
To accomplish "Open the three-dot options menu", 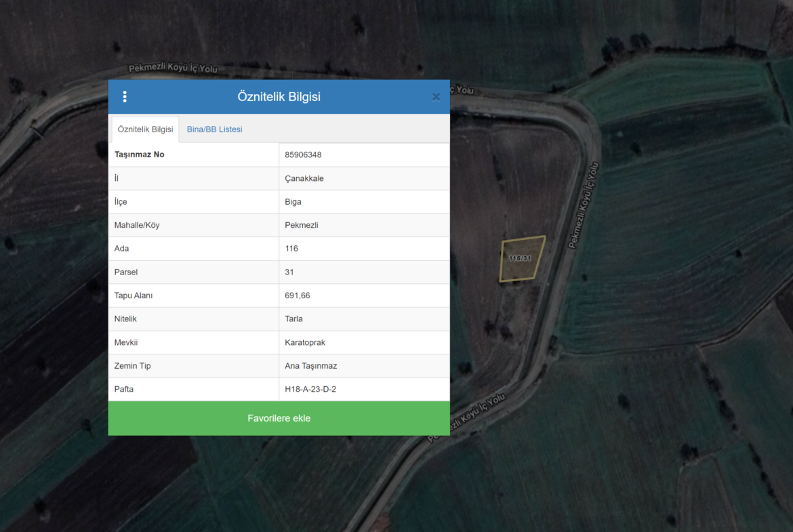I will pyautogui.click(x=125, y=97).
